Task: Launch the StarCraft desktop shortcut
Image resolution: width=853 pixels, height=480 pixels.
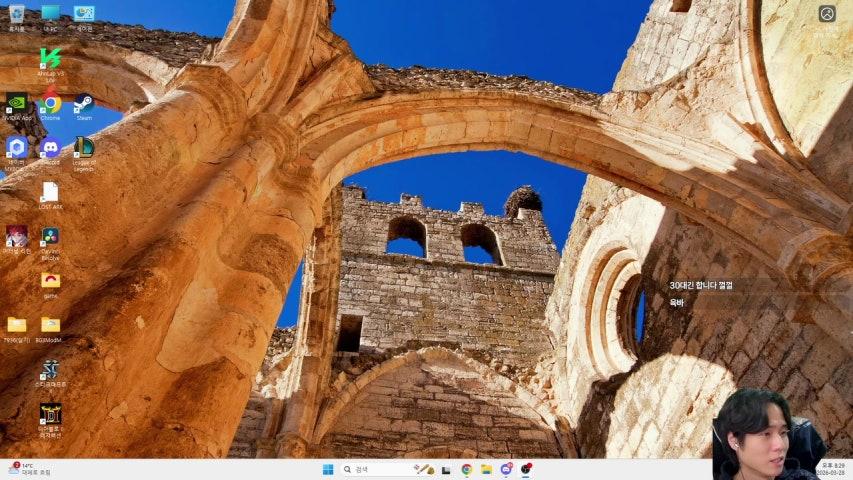Action: (50, 370)
